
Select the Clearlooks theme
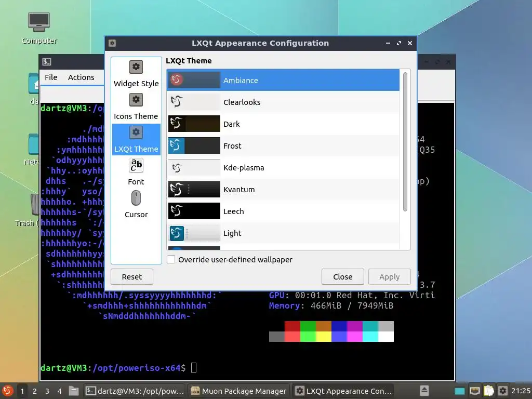click(283, 102)
